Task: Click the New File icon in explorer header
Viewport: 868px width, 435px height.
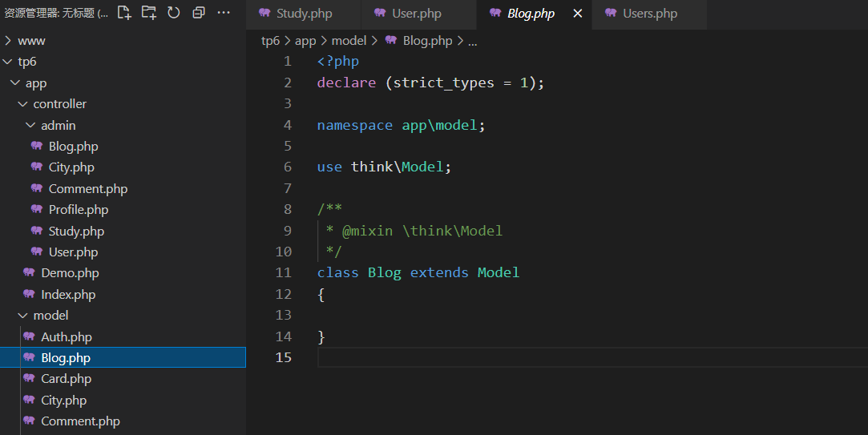Action: tap(124, 13)
